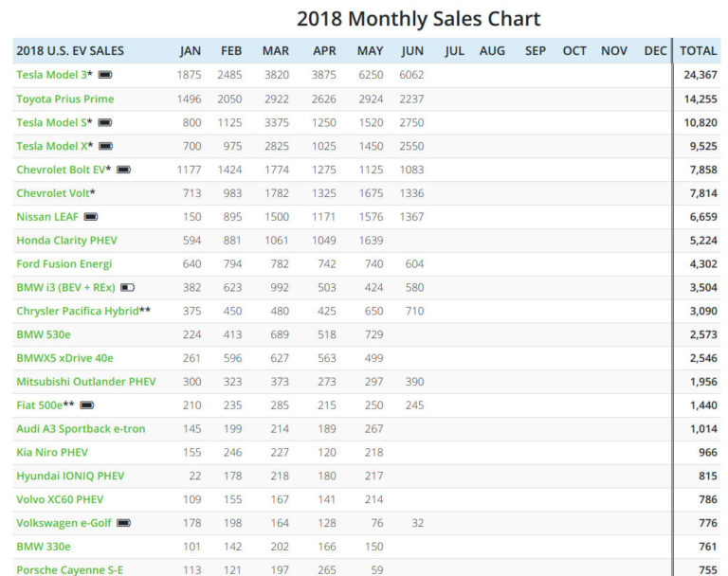Select Nissan LEAF January value 150
The height and width of the screenshot is (576, 728).
tap(192, 217)
